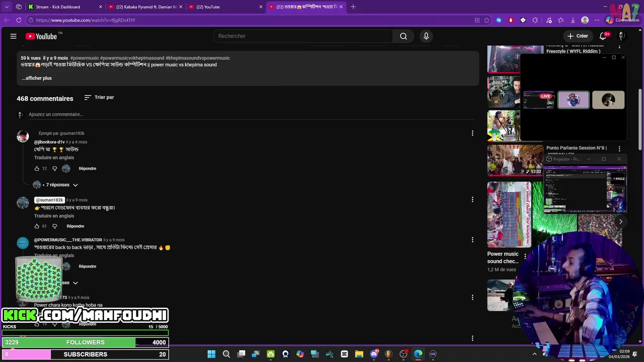Like the @suman182k headphone comment
This screenshot has height=362, width=644.
(37, 226)
